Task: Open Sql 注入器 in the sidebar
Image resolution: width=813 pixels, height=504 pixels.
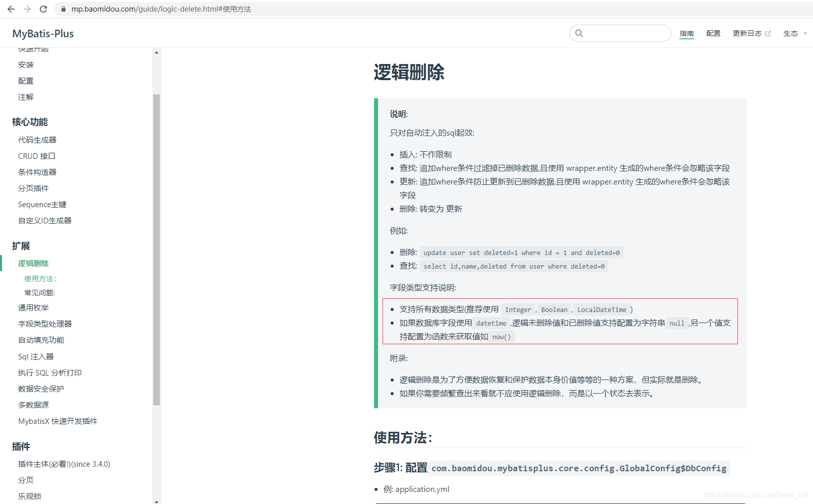Action: coord(36,356)
